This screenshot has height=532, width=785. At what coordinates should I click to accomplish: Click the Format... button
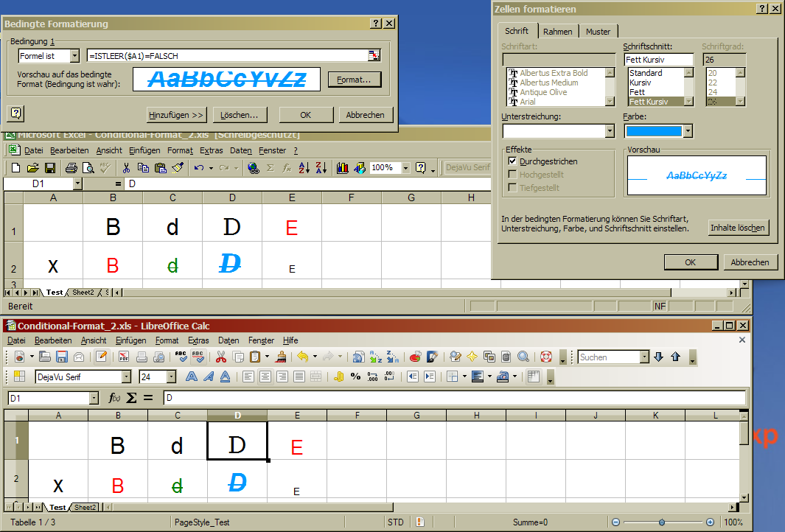pos(358,80)
